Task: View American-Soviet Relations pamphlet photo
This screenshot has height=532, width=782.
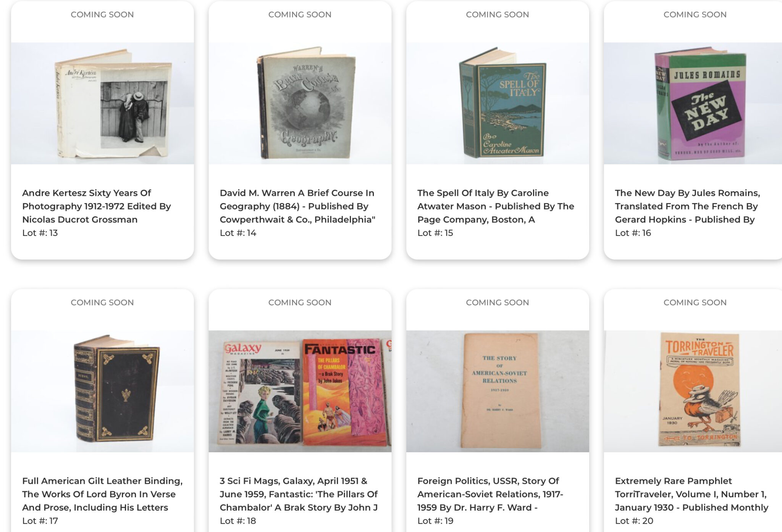Action: [x=498, y=391]
